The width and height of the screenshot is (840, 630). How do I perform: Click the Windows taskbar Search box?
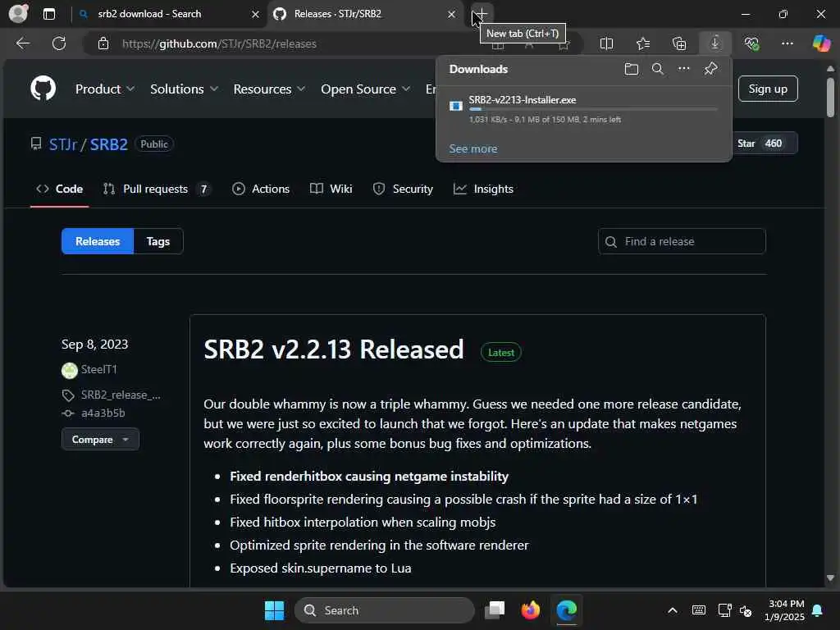point(384,610)
